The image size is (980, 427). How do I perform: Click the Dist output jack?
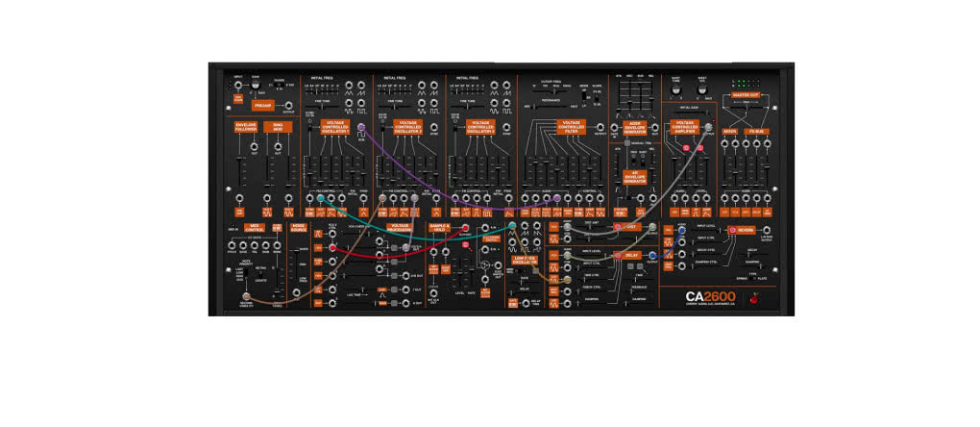(x=652, y=226)
